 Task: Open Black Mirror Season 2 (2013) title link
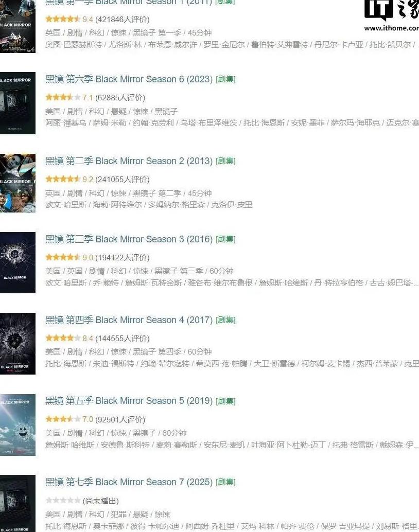[129, 161]
